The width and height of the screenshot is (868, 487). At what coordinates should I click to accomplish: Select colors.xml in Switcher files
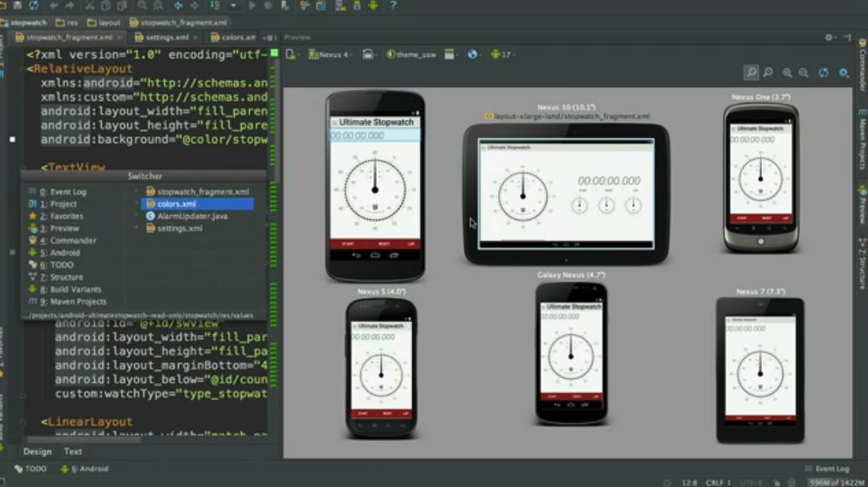coord(198,204)
